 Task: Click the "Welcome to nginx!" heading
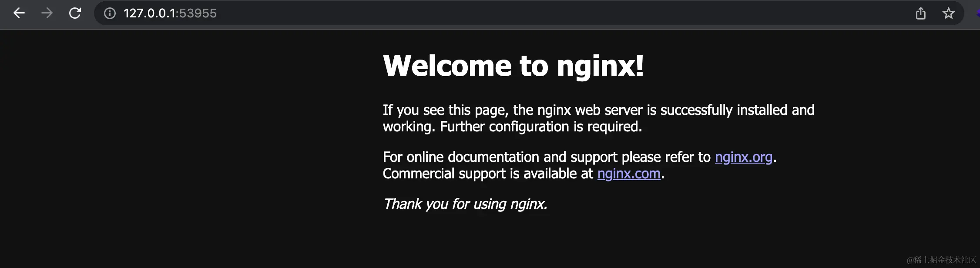[x=513, y=66]
